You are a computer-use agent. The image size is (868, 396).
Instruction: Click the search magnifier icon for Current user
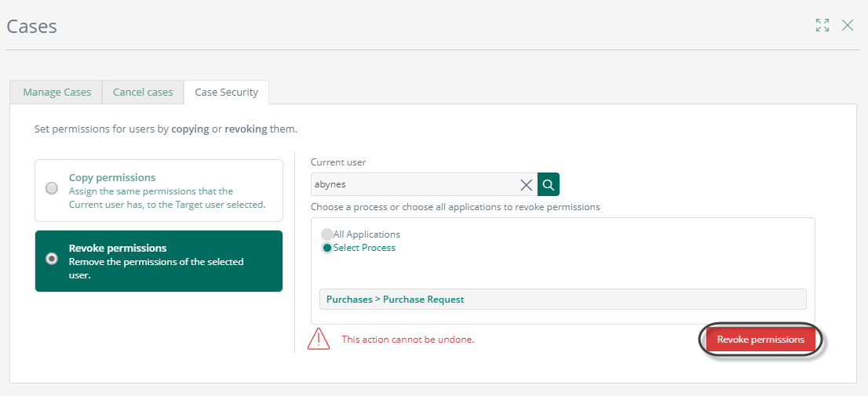tap(549, 185)
